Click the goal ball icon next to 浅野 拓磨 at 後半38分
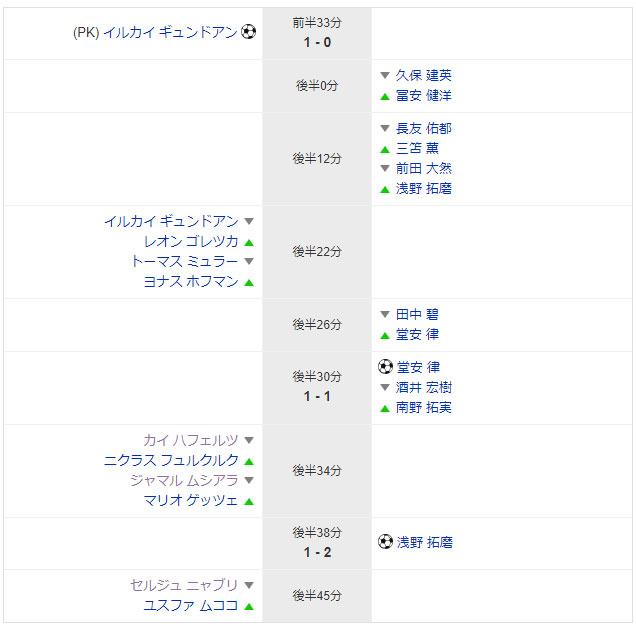Screen dimensions: 636x629 point(385,542)
